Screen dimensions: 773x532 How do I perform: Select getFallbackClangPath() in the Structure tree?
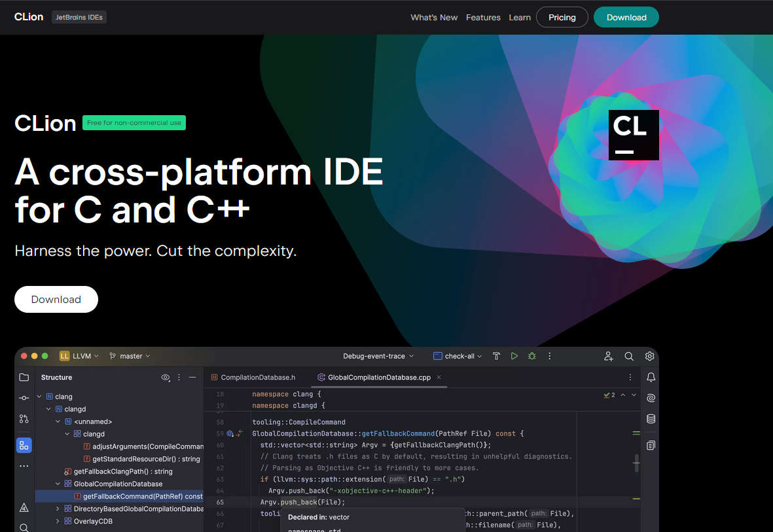[118, 471]
